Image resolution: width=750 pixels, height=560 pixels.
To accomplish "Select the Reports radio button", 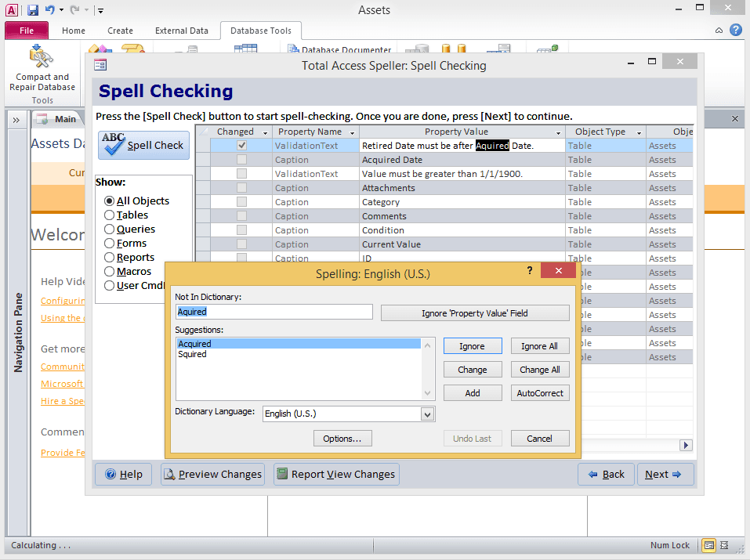I will 109,257.
